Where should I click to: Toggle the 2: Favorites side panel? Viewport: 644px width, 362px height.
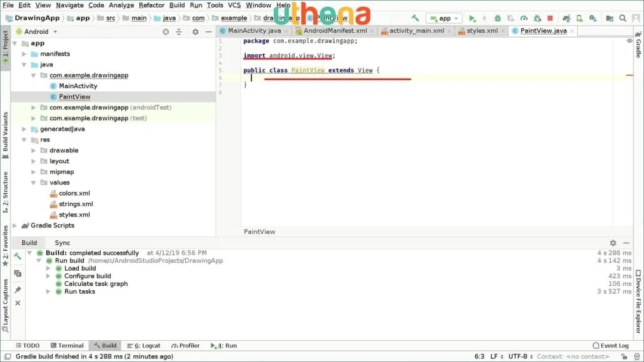coord(6,246)
